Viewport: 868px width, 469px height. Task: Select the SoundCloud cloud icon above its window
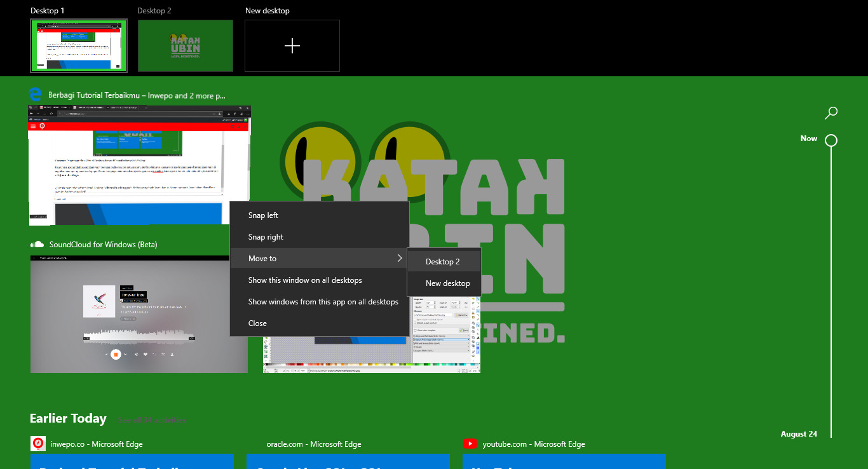(x=37, y=245)
